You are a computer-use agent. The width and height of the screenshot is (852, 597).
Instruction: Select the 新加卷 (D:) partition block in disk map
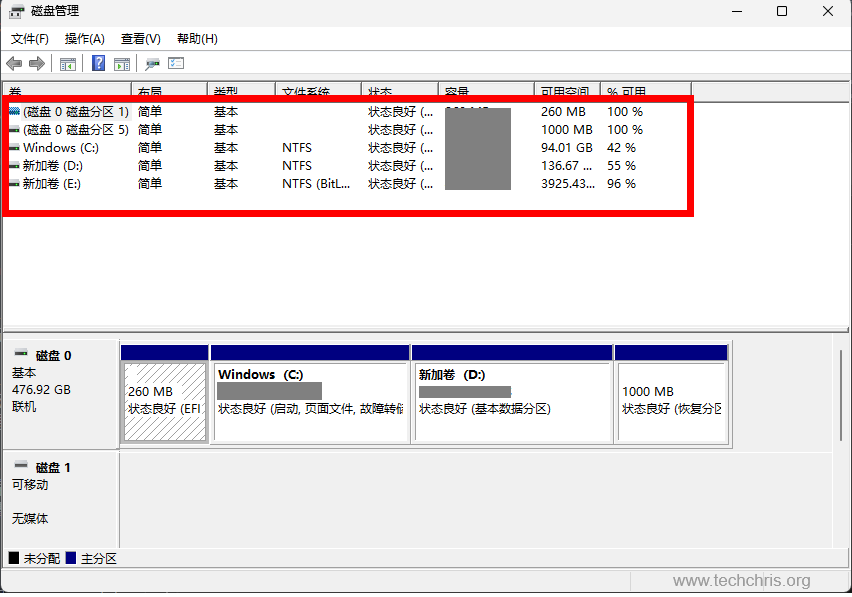coord(512,401)
